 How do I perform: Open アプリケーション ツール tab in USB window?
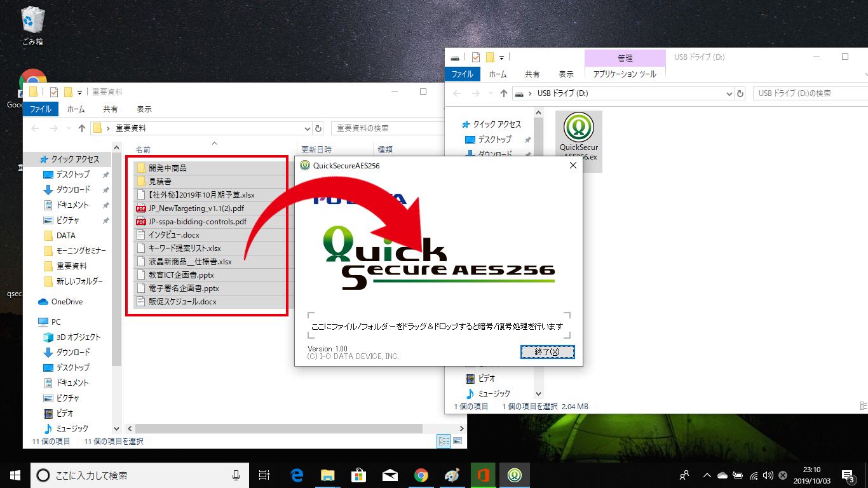click(625, 74)
